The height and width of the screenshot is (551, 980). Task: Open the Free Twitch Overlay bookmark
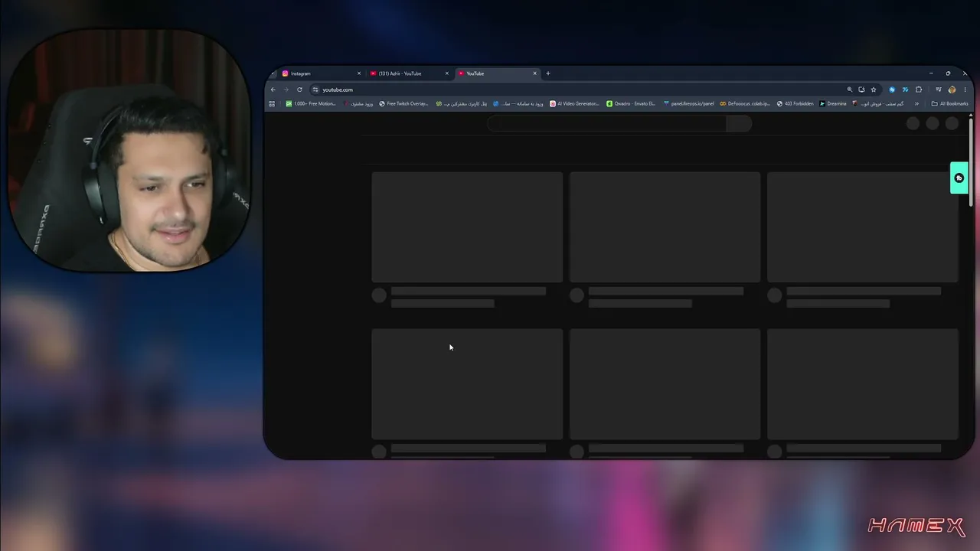[x=403, y=104]
